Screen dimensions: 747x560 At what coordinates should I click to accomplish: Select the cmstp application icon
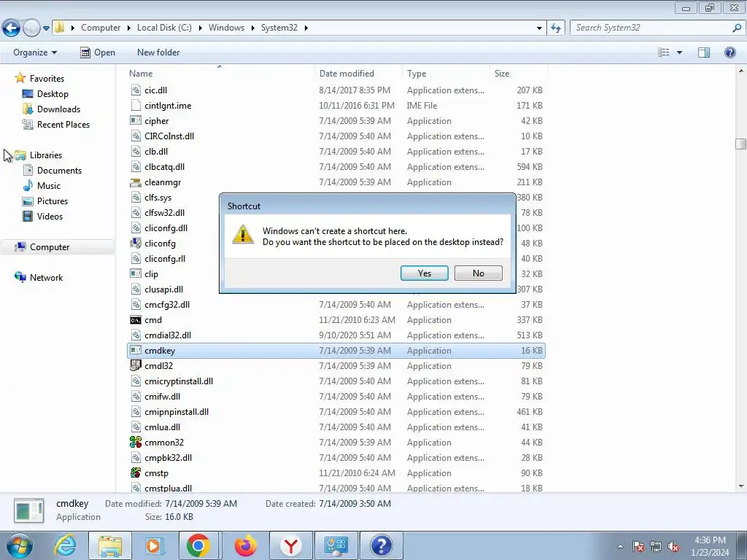[x=136, y=472]
